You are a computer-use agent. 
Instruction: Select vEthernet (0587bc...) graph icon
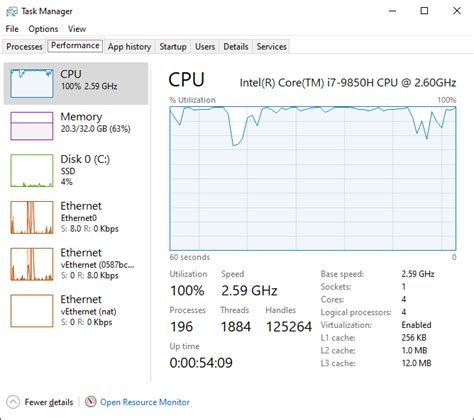coord(32,264)
